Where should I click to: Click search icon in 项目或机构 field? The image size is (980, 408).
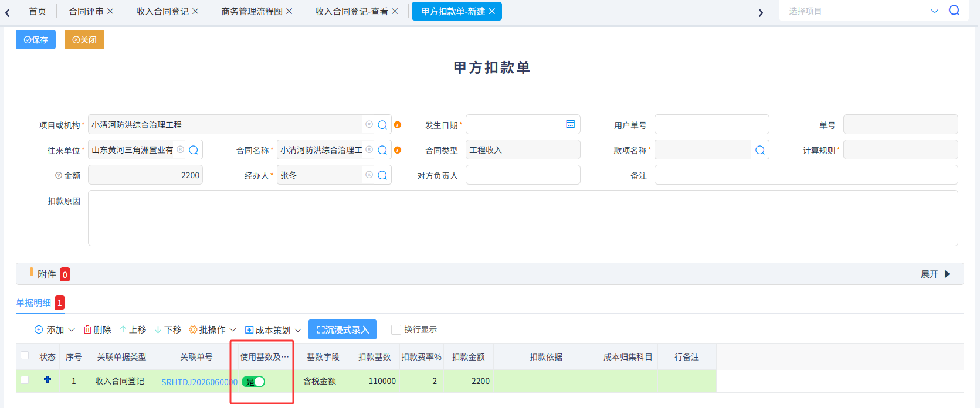pyautogui.click(x=382, y=125)
